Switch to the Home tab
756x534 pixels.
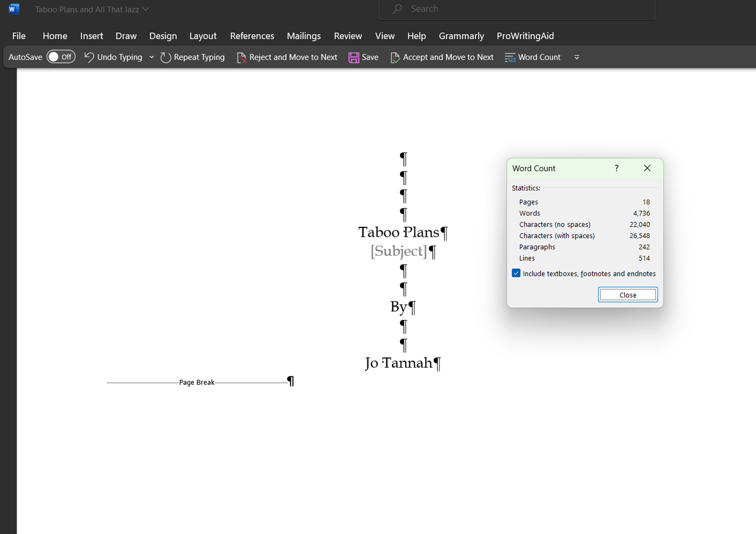tap(55, 36)
